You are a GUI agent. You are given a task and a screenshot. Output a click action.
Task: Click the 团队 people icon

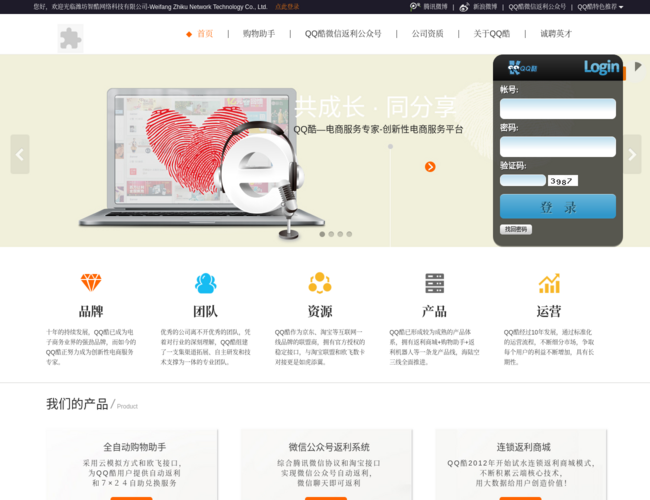click(206, 283)
